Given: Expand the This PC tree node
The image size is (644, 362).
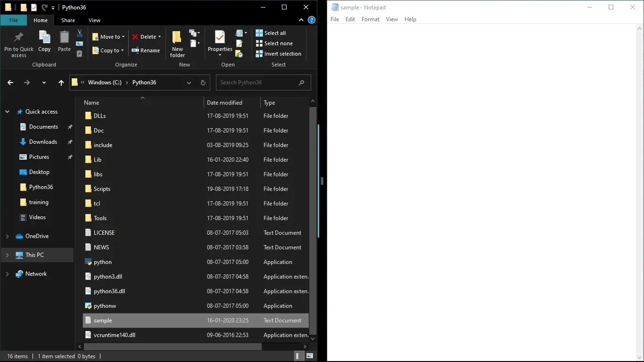Looking at the screenshot, I should tap(7, 255).
